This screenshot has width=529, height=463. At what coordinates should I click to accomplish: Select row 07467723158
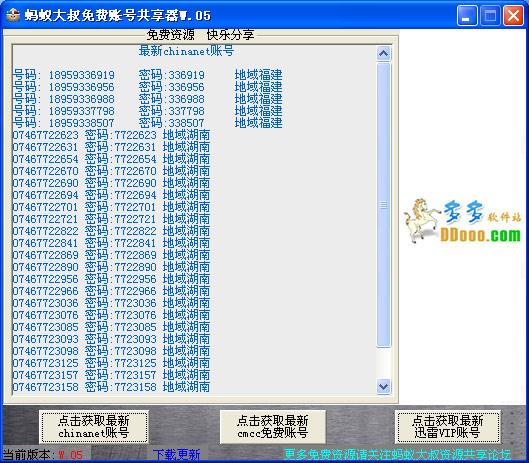point(111,387)
